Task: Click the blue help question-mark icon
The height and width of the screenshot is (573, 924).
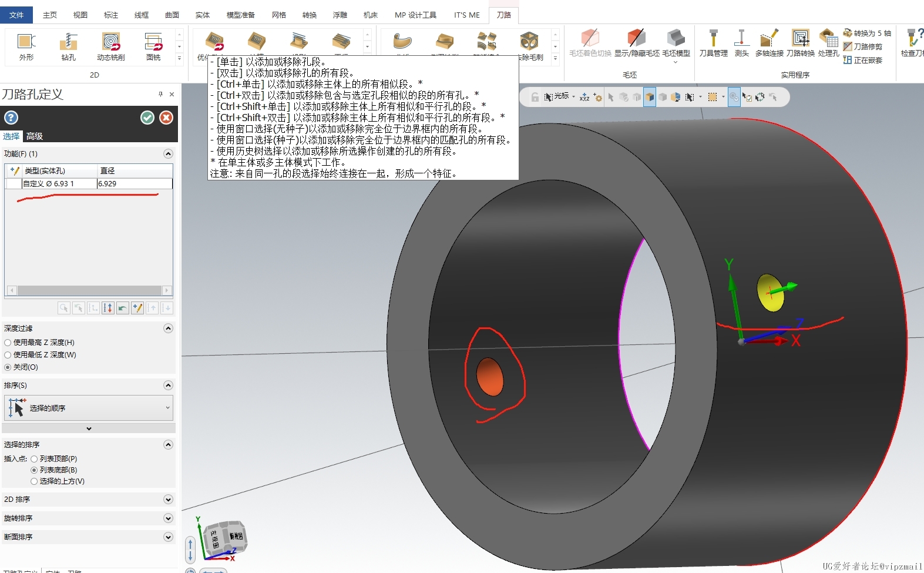Action: point(11,118)
